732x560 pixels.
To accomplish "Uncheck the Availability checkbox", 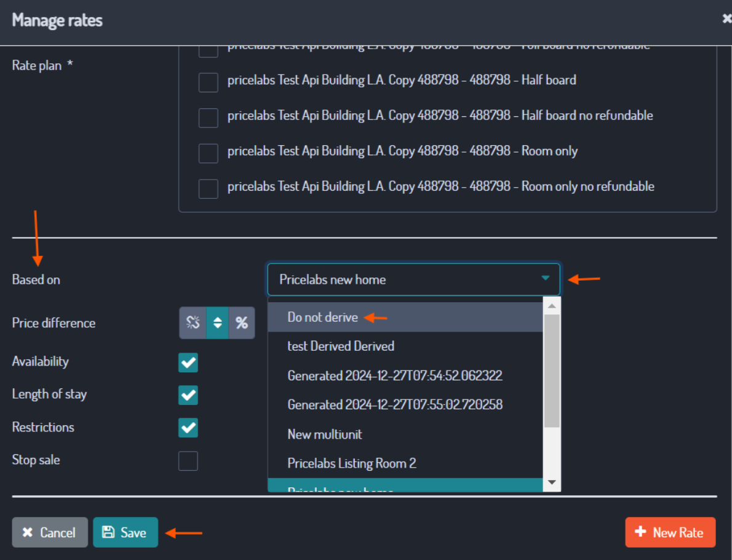I will (x=188, y=363).
